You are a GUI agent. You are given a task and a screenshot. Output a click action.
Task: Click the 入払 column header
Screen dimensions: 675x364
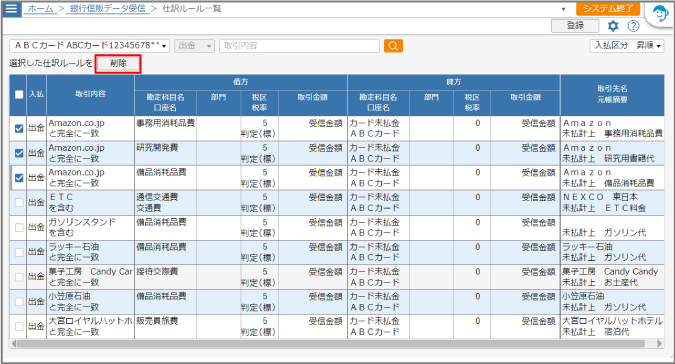coord(37,94)
